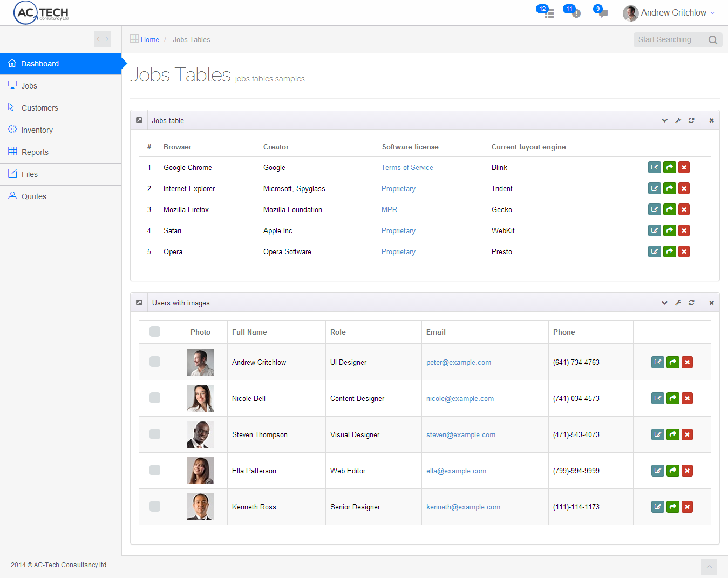Open the tasks list notification icon
Viewport: 728px width, 578px height.
click(549, 13)
